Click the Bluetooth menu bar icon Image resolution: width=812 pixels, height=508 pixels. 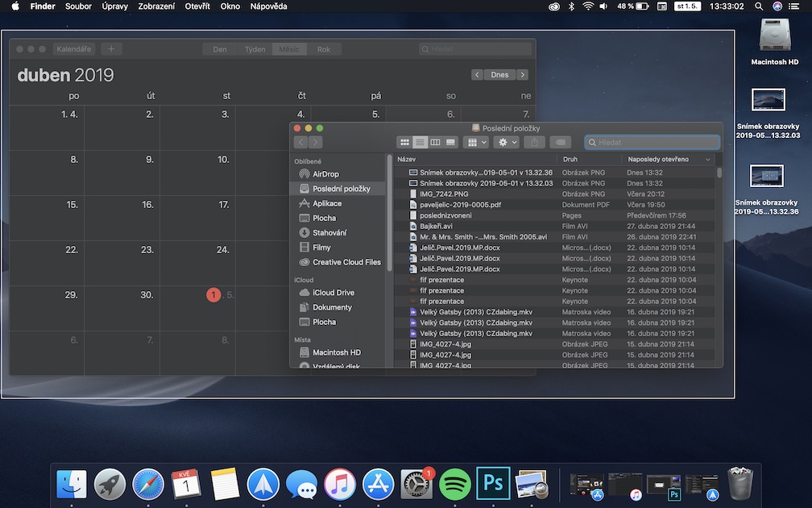tap(571, 6)
